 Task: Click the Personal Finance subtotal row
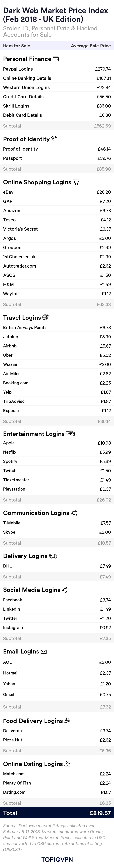[x=57, y=126]
